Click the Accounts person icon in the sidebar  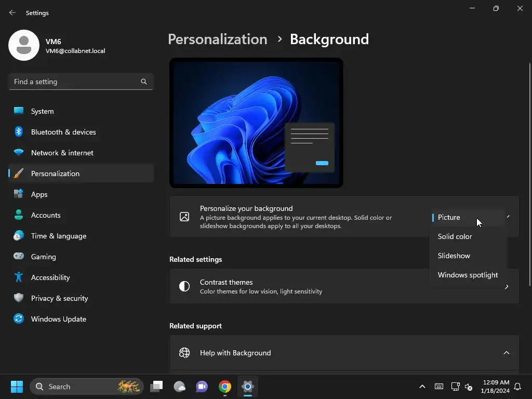point(19,215)
